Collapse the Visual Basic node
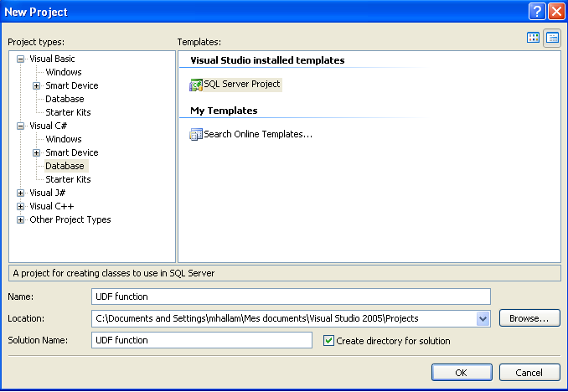 (21, 59)
